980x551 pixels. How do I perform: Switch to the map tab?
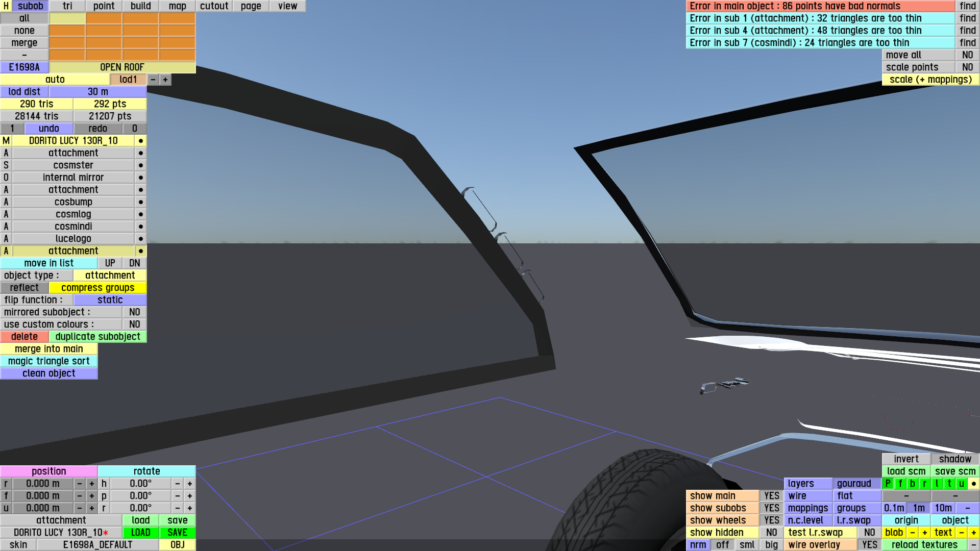click(177, 6)
